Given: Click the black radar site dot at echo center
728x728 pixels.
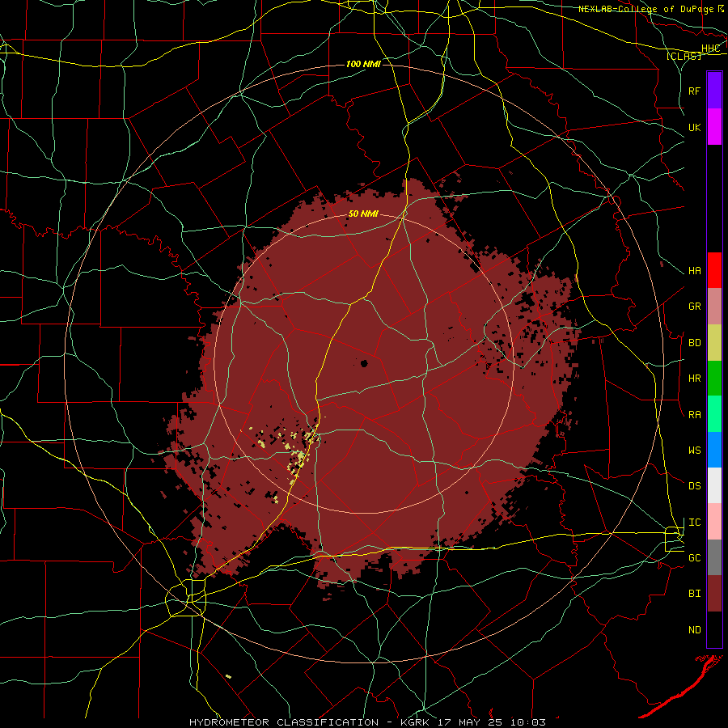Looking at the screenshot, I should (x=364, y=363).
